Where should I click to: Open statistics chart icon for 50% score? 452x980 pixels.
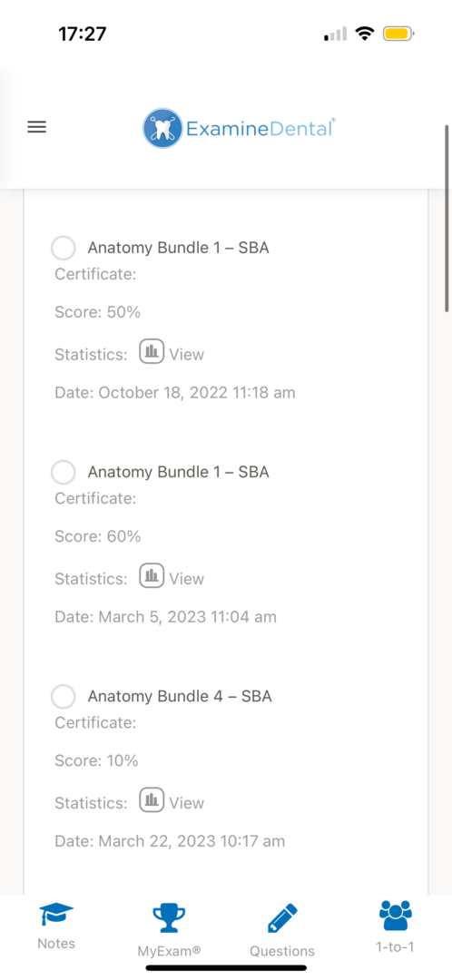click(x=152, y=351)
